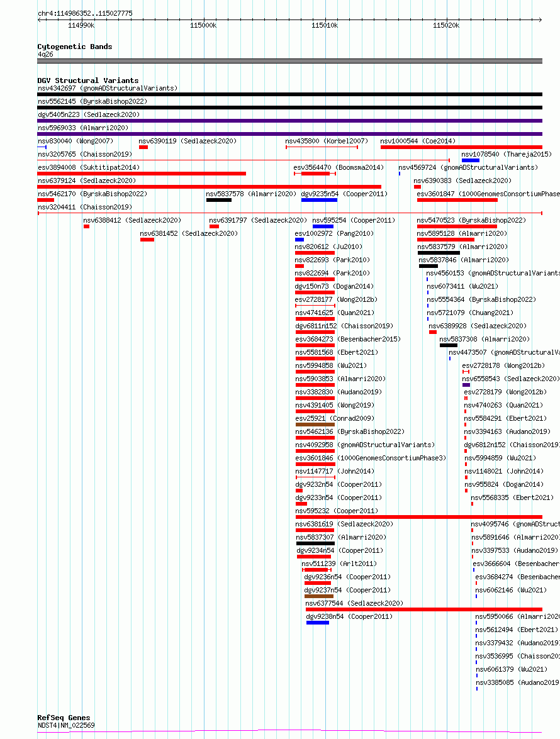
Task: Select the nsv6073411 Wu2021 label
Action: [462, 286]
